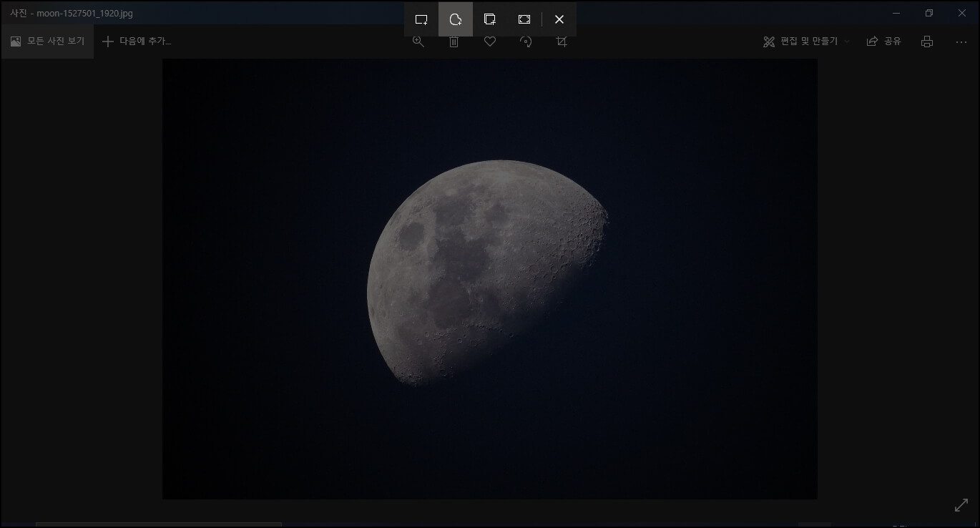Open the 모든 사진 보기 view

tap(47, 41)
